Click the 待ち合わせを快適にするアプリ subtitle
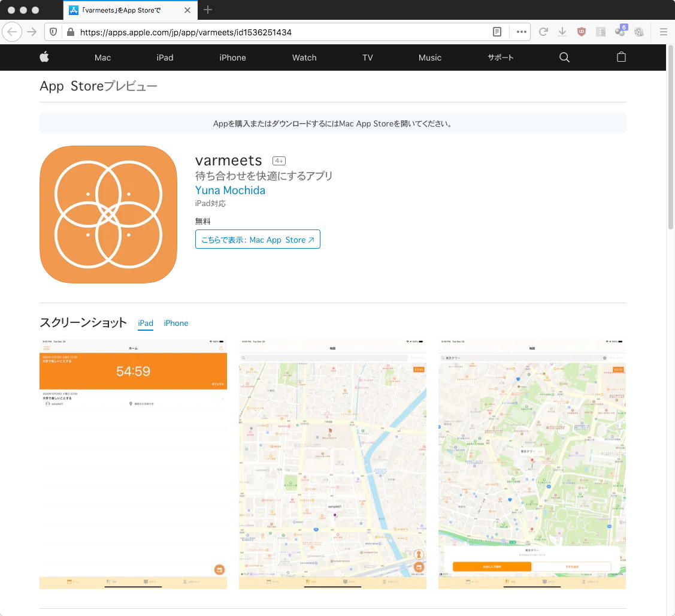 (x=264, y=176)
